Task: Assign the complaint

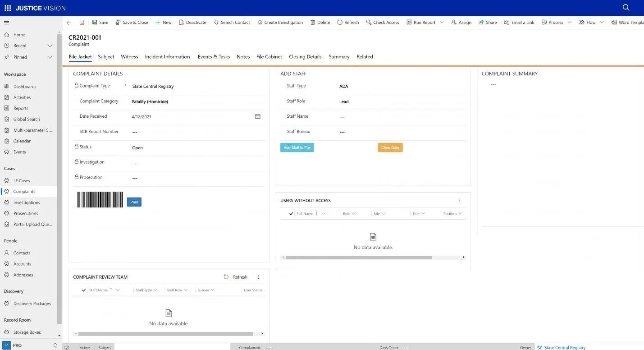Action: click(x=461, y=23)
